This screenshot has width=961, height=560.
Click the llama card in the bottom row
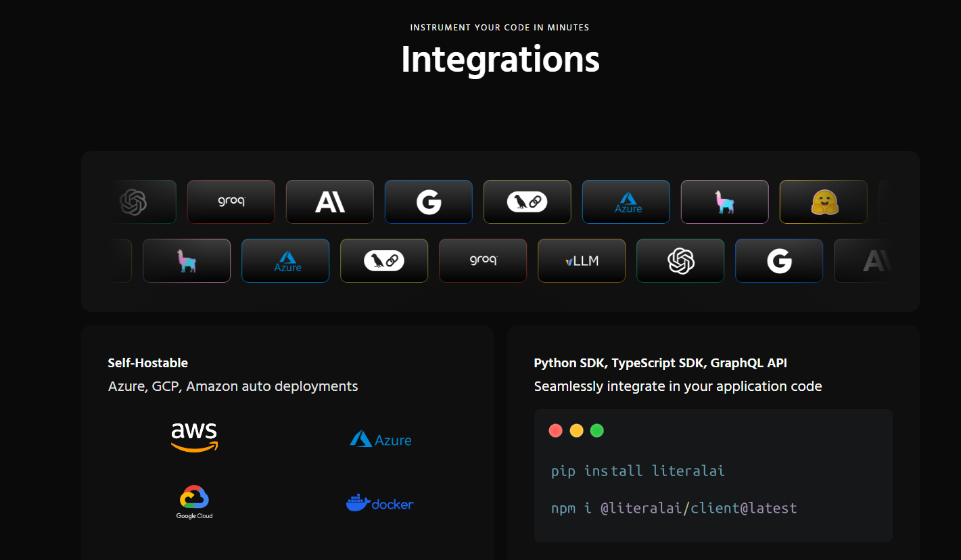click(x=187, y=260)
